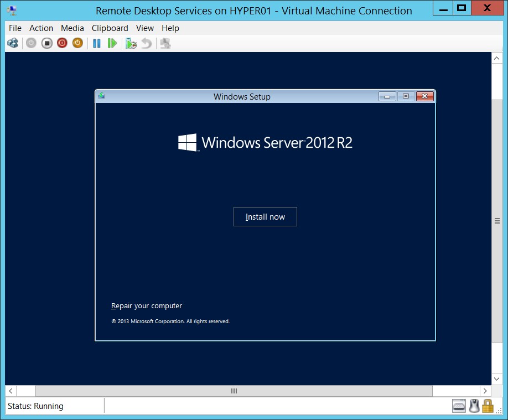Save VM state with orange icon

pyautogui.click(x=77, y=43)
